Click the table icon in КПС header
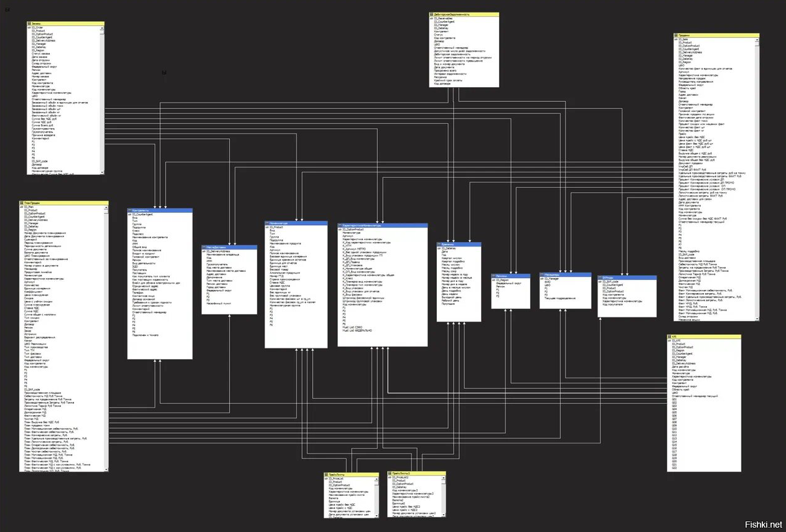The image size is (786, 532). tap(670, 336)
